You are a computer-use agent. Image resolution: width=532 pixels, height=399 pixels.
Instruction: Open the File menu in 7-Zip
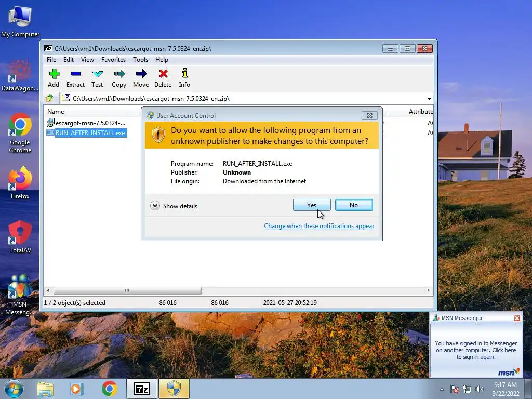pyautogui.click(x=51, y=60)
